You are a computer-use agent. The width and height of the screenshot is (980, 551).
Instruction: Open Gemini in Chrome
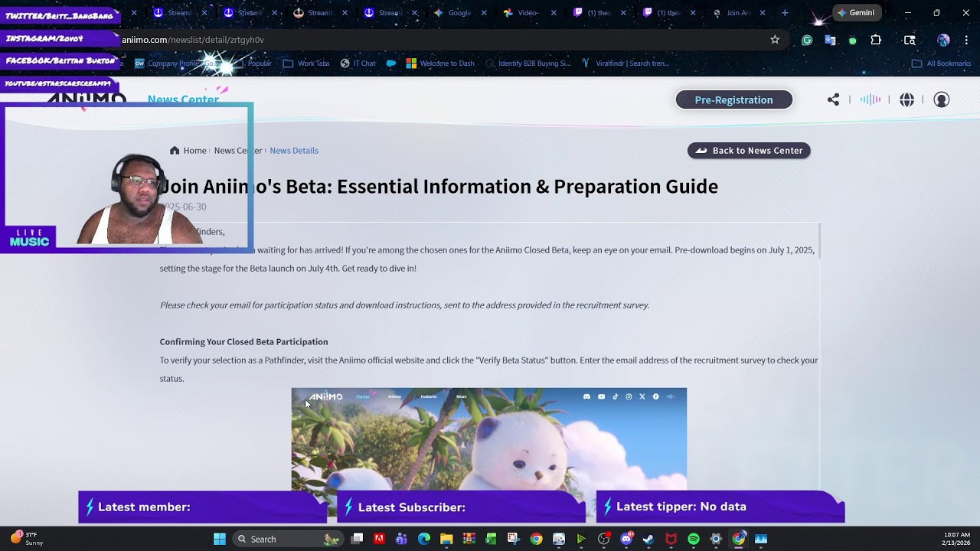[x=857, y=13]
